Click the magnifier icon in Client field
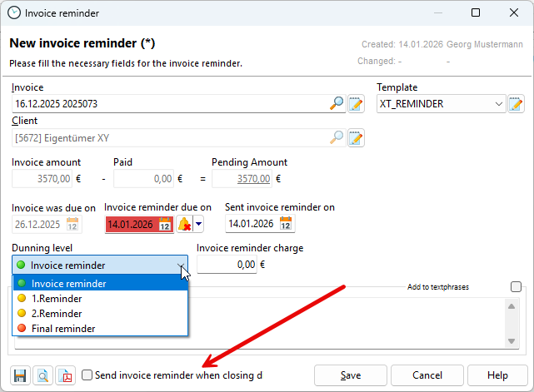 337,137
